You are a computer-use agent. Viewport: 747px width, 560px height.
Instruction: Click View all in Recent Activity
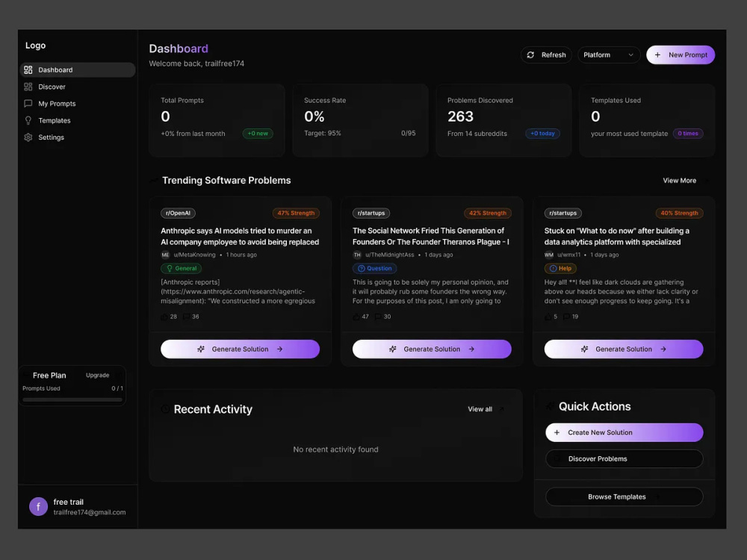point(480,409)
